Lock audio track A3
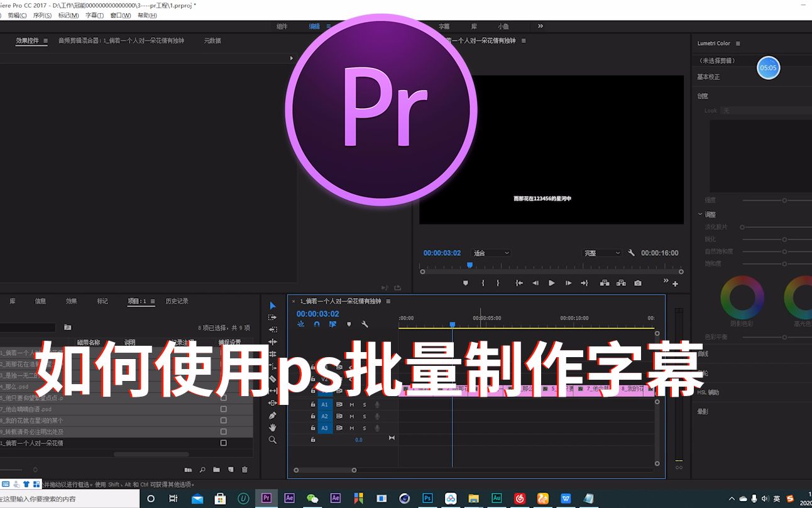The image size is (812, 508). coord(312,428)
